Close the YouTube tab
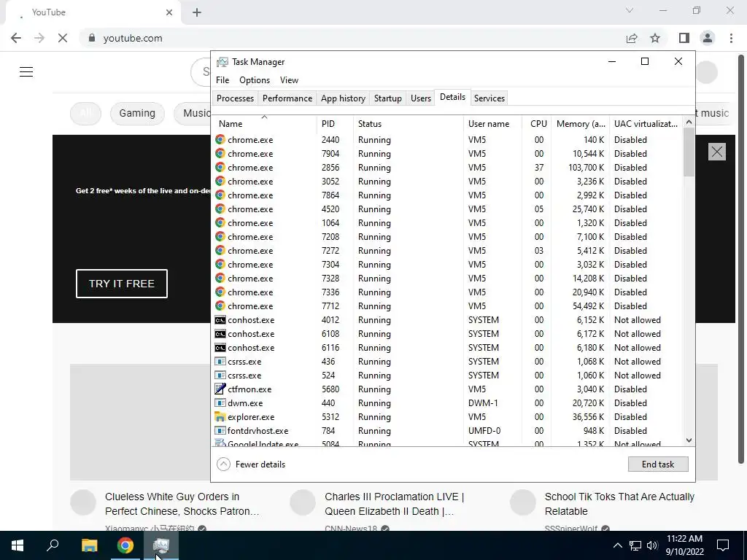 click(169, 12)
